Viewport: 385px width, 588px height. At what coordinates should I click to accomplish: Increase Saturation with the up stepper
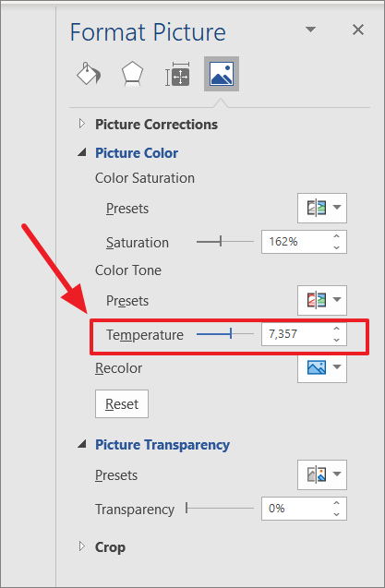(x=337, y=236)
